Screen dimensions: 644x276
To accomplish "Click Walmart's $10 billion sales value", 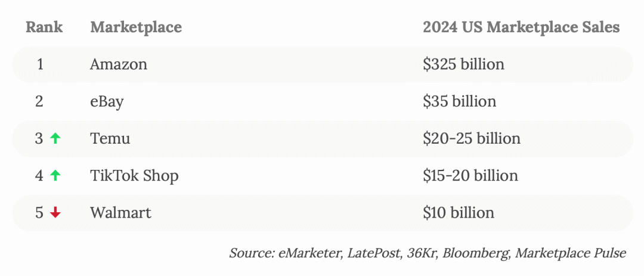I will (x=459, y=212).
